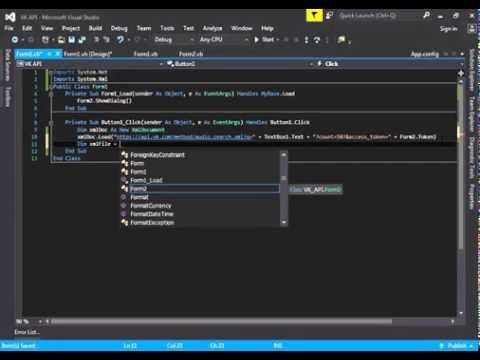Viewport: 480px width, 360px height.
Task: Switch to the Form2.vb tab
Action: point(191,54)
